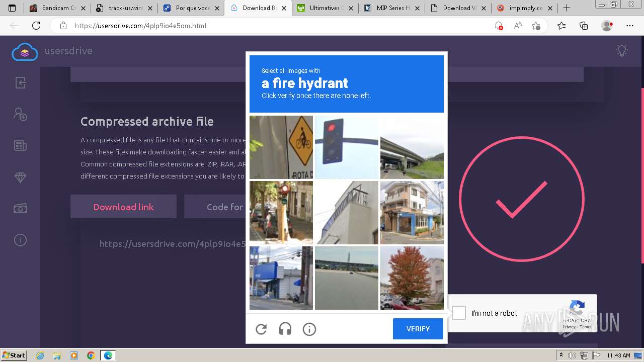The image size is (644, 362).
Task: Open info circle icon in sidebar
Action: coord(20,240)
